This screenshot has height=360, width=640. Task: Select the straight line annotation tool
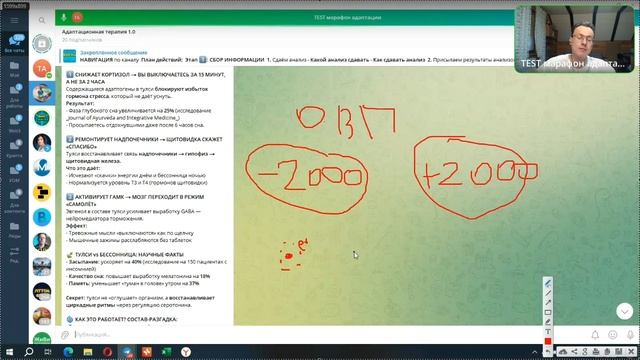[x=548, y=293]
